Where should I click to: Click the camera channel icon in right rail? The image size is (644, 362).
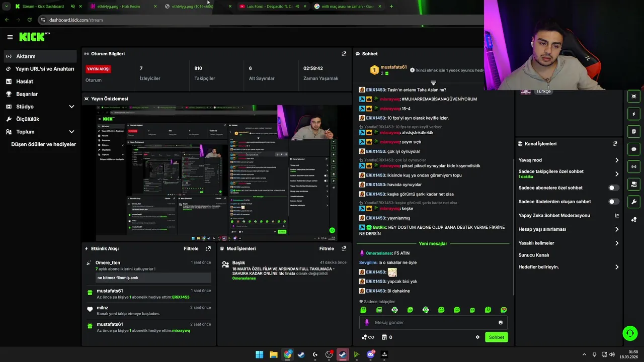634,185
